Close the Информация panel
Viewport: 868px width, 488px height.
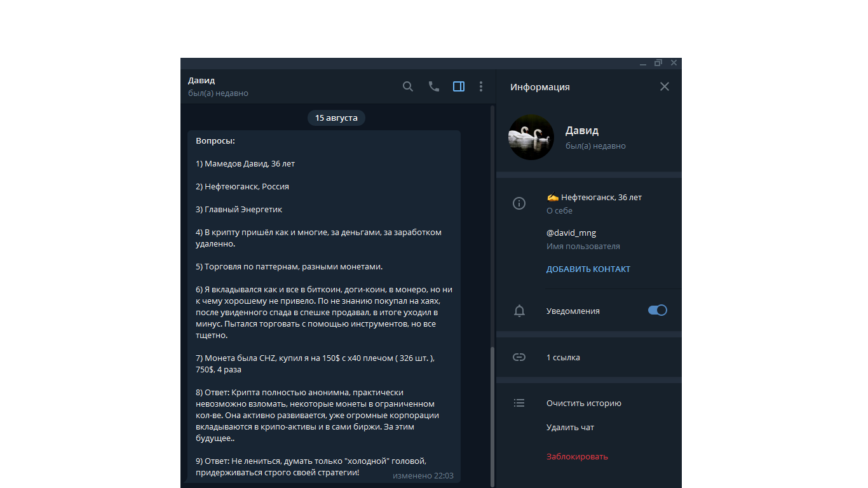(665, 86)
